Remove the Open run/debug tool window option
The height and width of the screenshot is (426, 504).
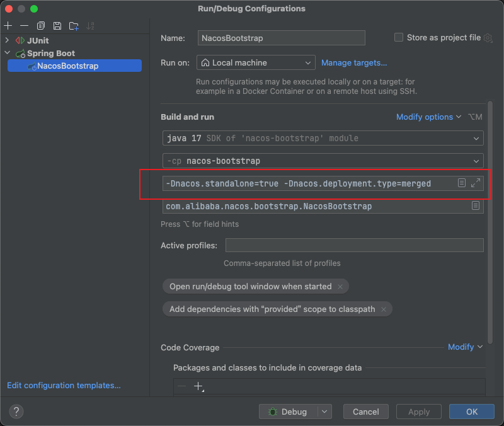pyautogui.click(x=340, y=287)
